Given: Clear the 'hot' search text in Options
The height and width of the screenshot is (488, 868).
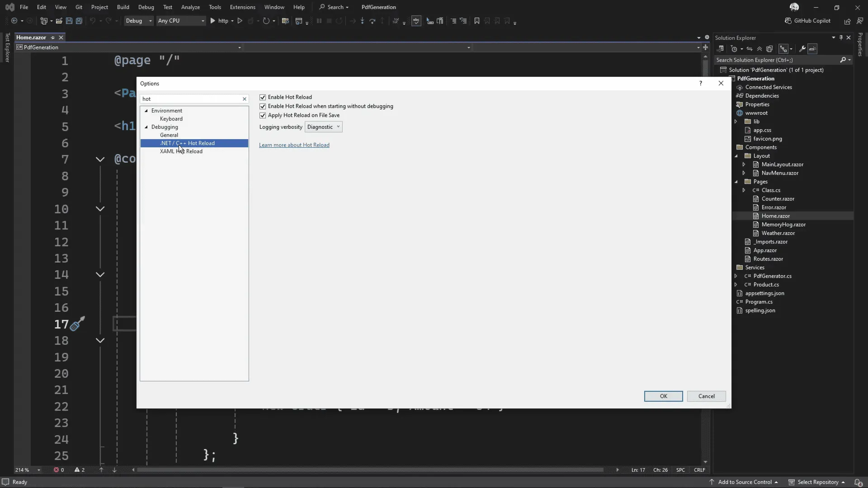Looking at the screenshot, I should (245, 99).
